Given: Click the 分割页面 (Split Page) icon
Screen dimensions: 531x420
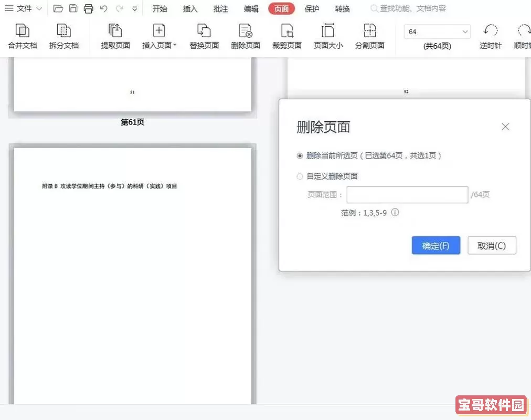Looking at the screenshot, I should click(370, 36).
